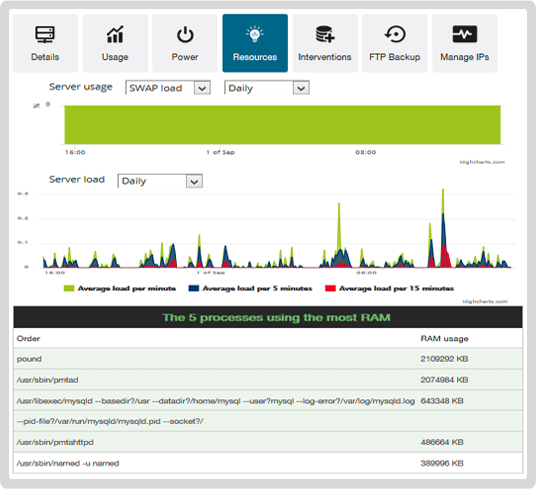Select the Power button icon

tap(185, 35)
